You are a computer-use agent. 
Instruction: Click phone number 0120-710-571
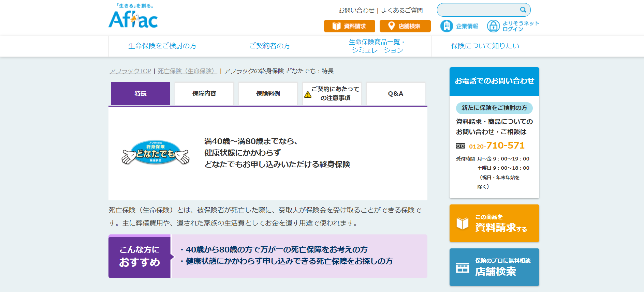(x=497, y=146)
